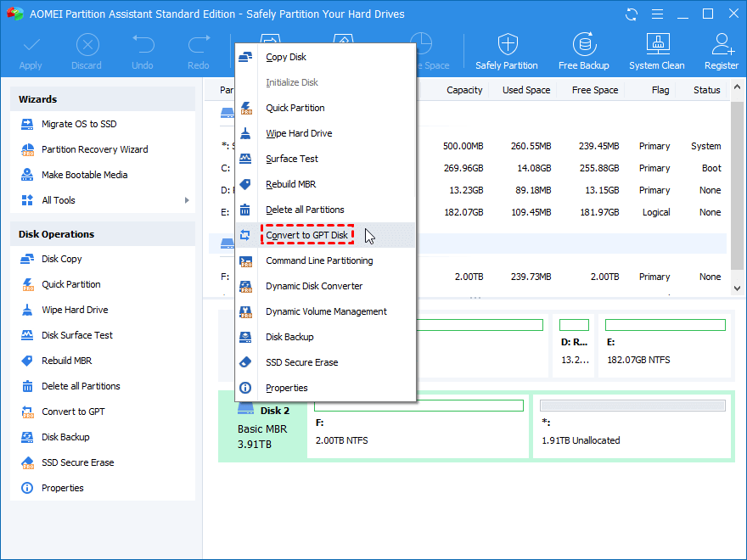747x560 pixels.
Task: Select the 500.00MB capacity cell
Action: coord(463,146)
